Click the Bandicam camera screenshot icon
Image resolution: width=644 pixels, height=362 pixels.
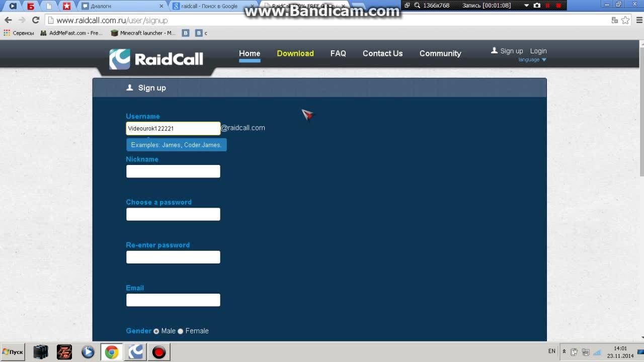(537, 6)
